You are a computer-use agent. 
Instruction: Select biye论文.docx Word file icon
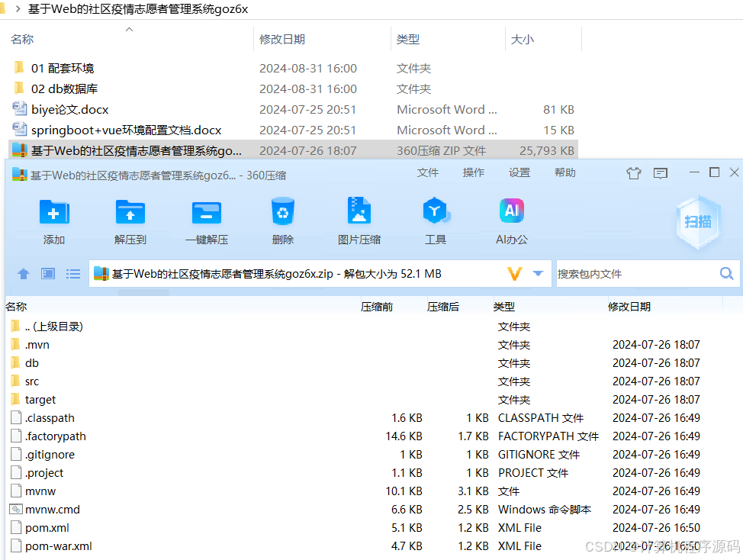pos(19,109)
